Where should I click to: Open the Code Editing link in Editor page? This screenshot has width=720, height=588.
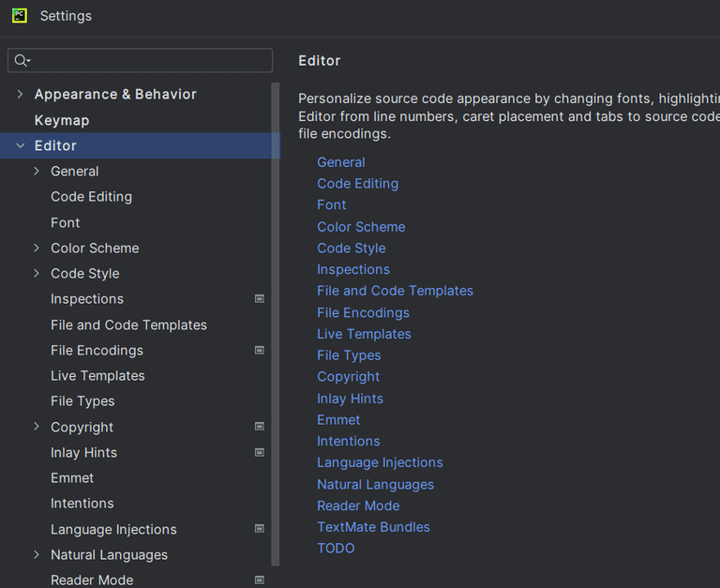click(357, 184)
